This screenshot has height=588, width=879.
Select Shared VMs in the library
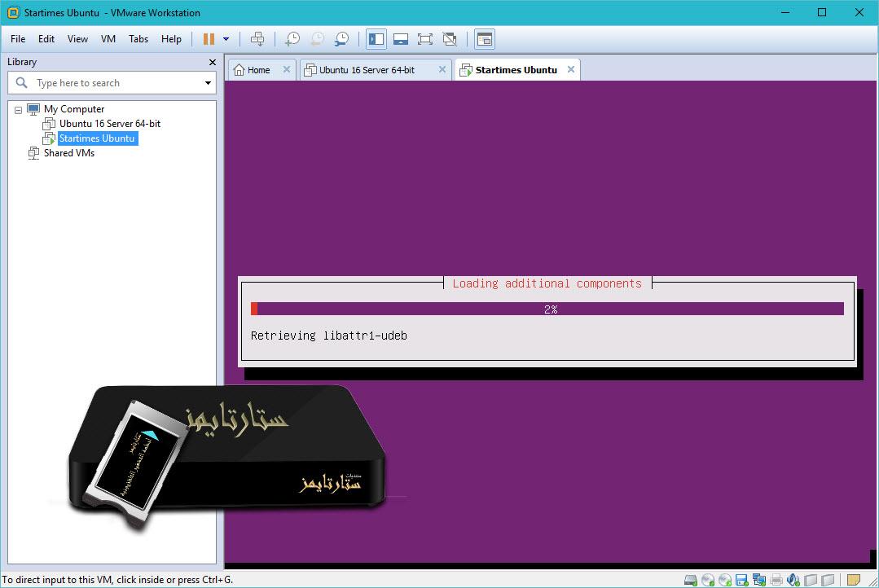pyautogui.click(x=68, y=152)
